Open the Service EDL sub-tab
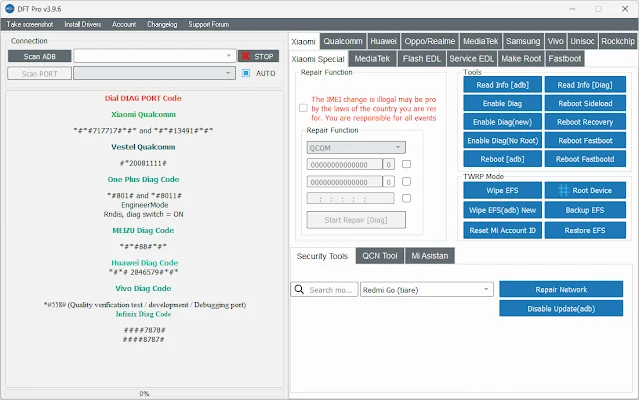This screenshot has height=400, width=639. (x=472, y=59)
